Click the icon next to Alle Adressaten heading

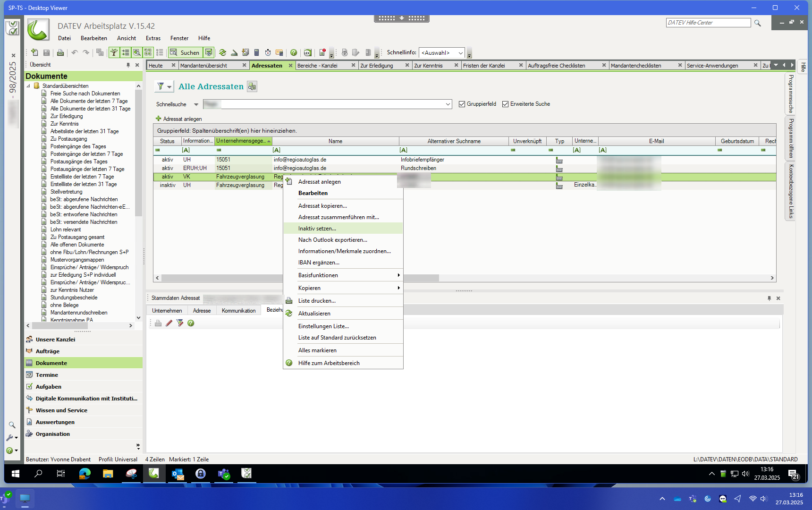tap(252, 86)
